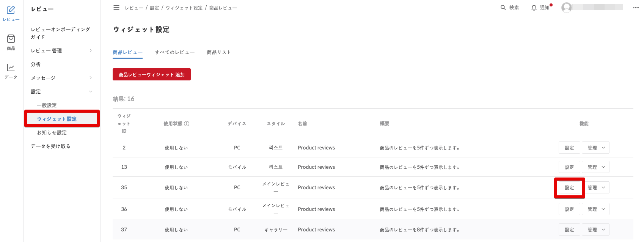The height and width of the screenshot is (242, 644).
Task: Switch to the すべてのレビュー tab
Action: (174, 52)
